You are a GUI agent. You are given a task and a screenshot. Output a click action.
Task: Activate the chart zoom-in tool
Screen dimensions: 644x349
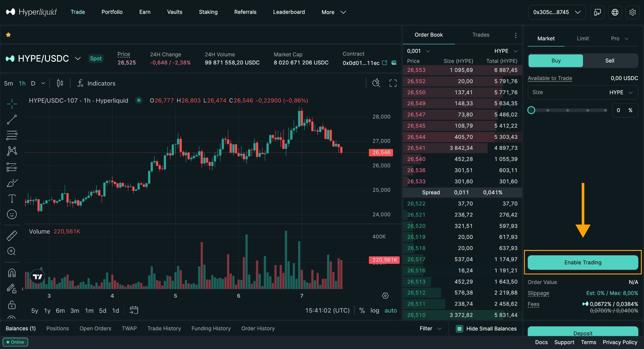click(12, 251)
